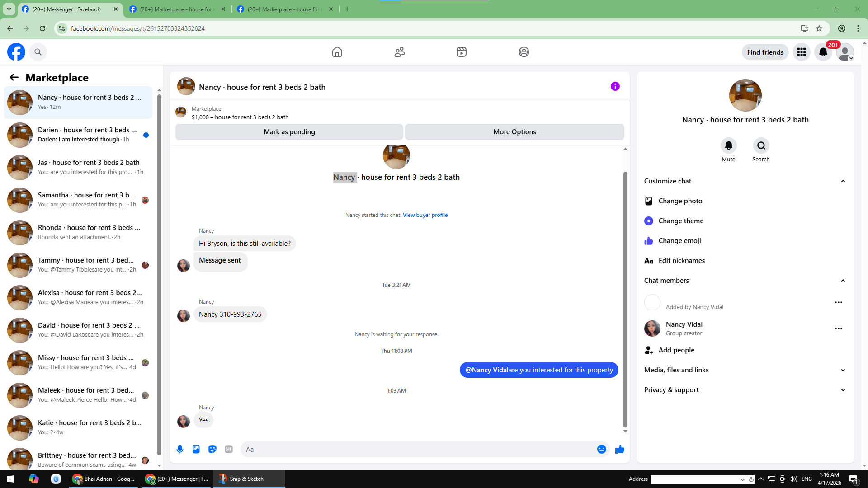
Task: Open the browser tab search dropdown
Action: click(9, 9)
